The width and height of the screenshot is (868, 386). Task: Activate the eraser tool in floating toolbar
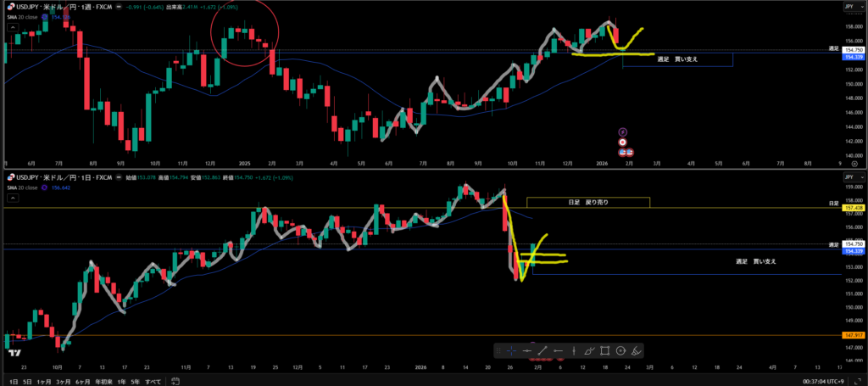click(637, 350)
